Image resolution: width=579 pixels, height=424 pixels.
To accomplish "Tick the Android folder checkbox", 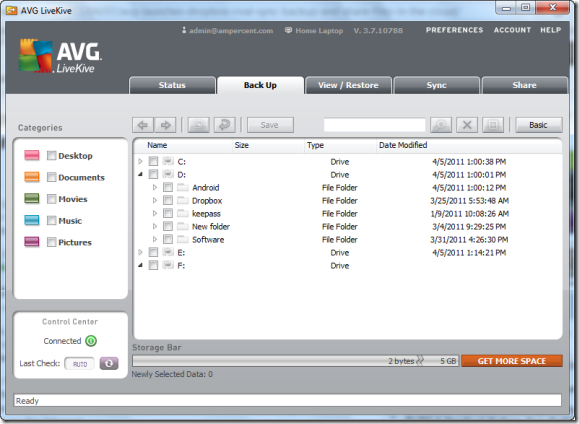I will (x=168, y=187).
